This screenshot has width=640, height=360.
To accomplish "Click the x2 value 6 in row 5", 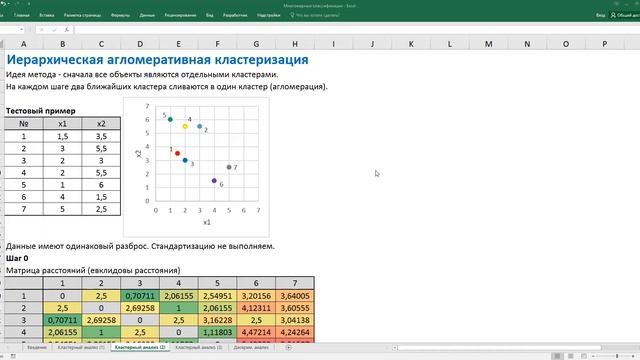I will (x=101, y=184).
